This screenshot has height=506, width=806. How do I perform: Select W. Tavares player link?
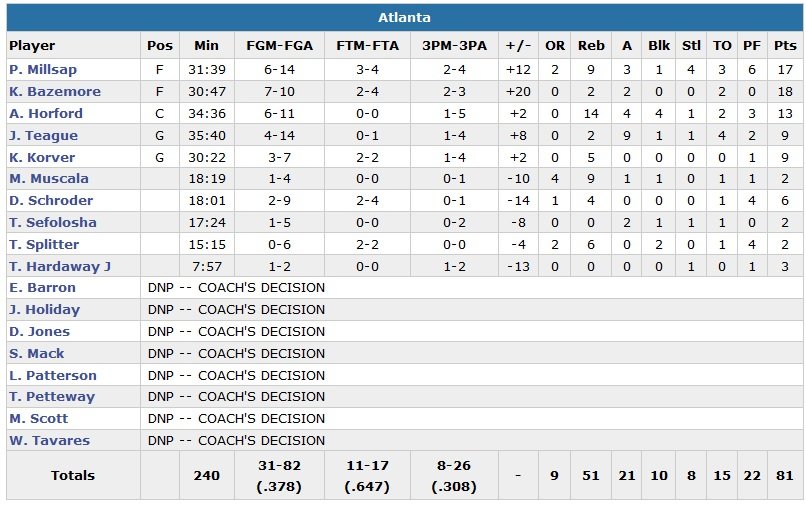[x=49, y=441]
